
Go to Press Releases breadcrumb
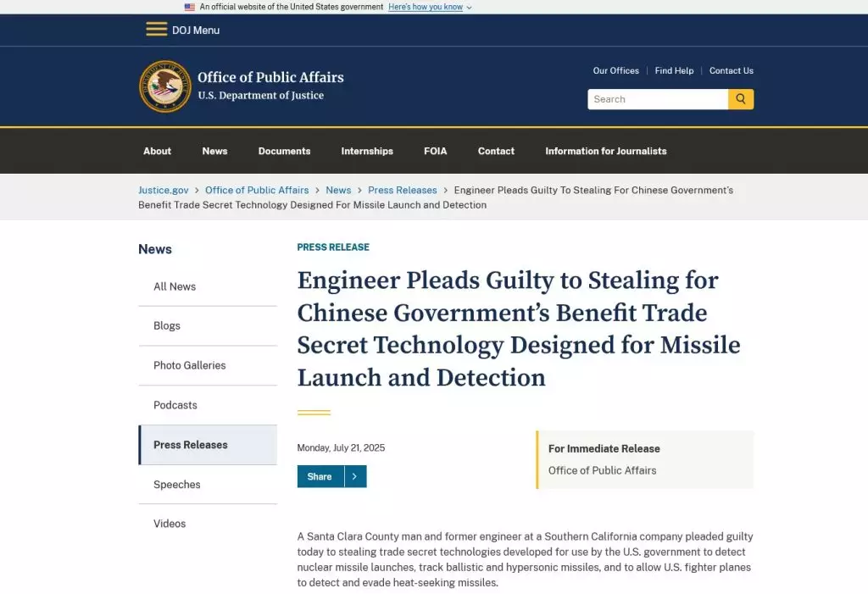point(403,191)
